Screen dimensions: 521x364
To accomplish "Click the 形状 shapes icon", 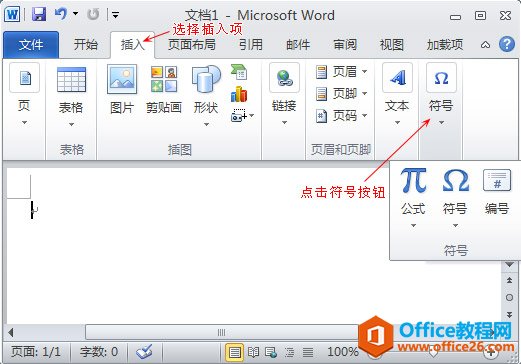I will click(206, 79).
